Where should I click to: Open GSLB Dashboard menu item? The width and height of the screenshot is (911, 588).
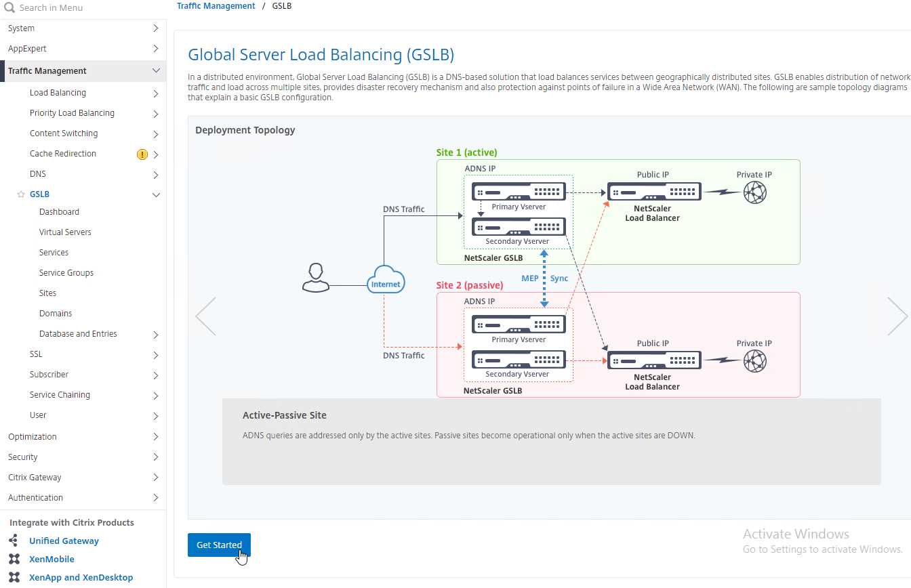pyautogui.click(x=59, y=212)
